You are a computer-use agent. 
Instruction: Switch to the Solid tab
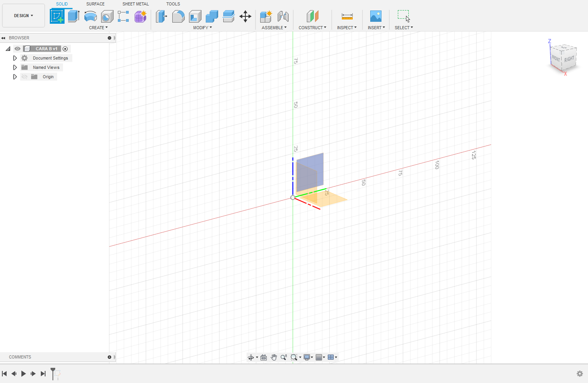pos(62,4)
